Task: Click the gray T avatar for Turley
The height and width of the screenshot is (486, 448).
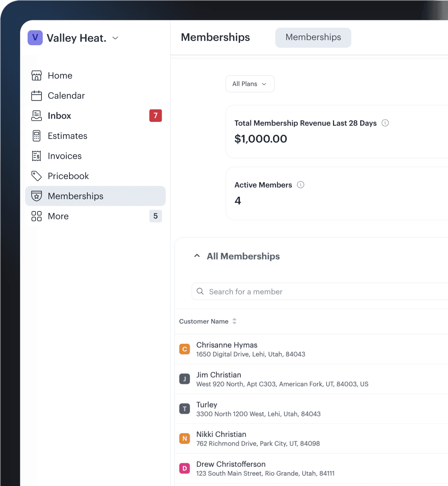Action: [184, 409]
